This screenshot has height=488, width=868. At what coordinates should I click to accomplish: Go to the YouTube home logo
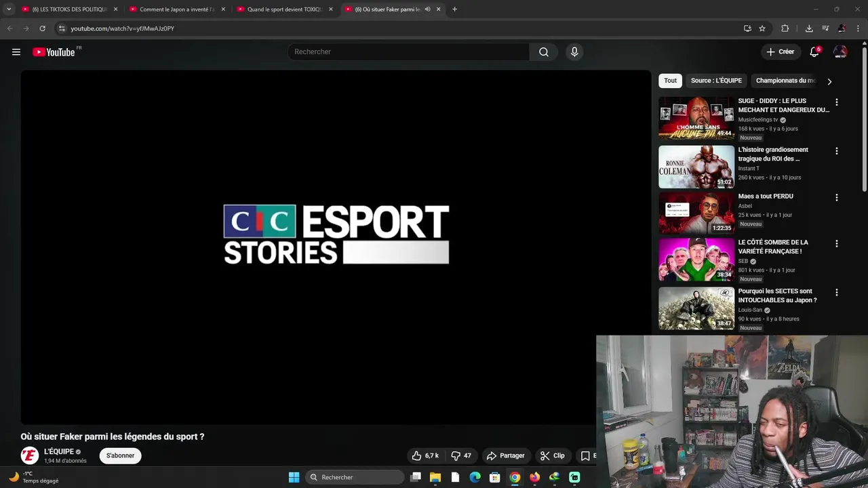54,52
